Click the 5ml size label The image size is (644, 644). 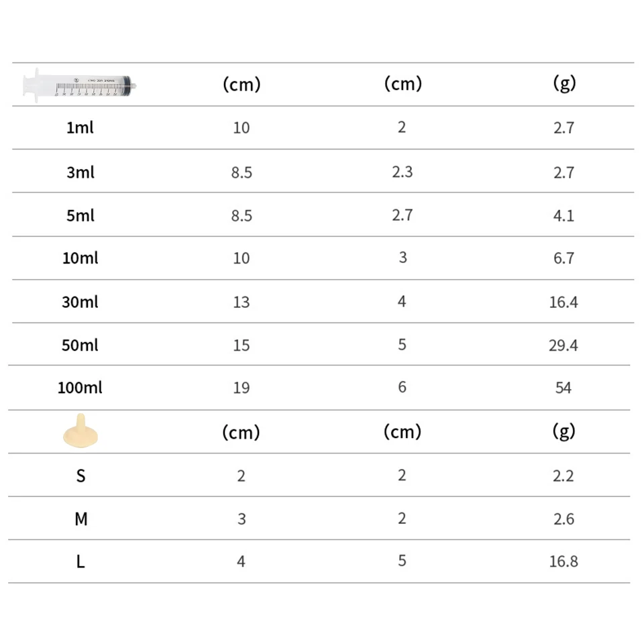(80, 215)
